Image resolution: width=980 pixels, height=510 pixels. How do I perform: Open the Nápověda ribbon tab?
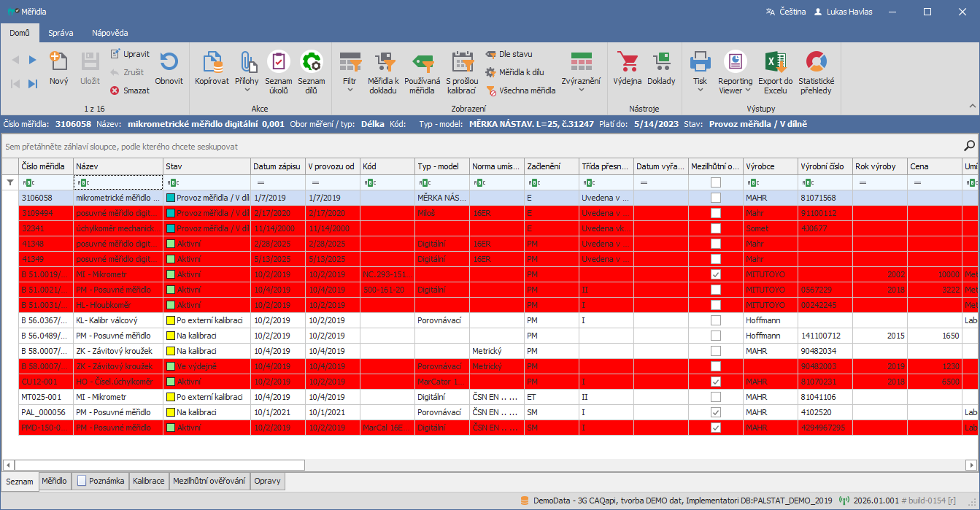point(110,33)
